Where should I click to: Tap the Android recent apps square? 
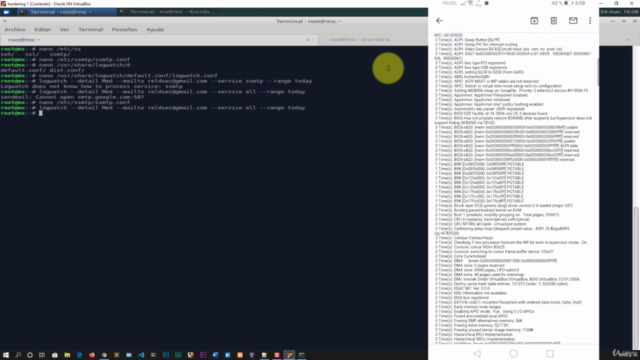tap(550, 353)
